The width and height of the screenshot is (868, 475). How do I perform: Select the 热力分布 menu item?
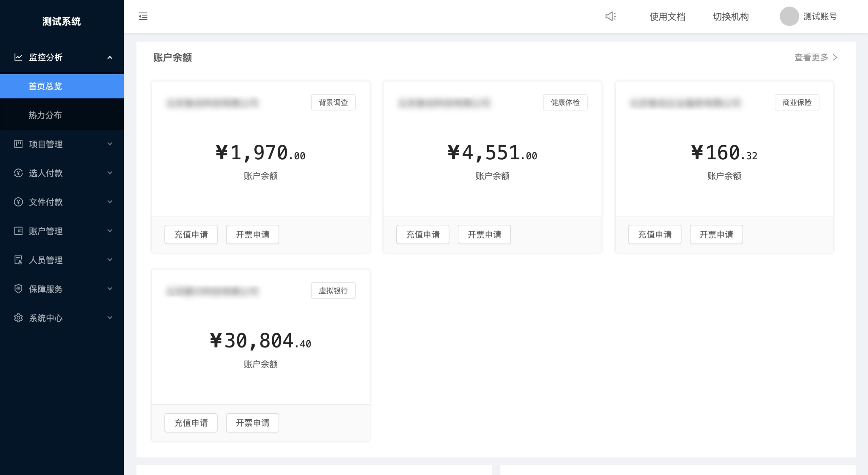[62, 115]
